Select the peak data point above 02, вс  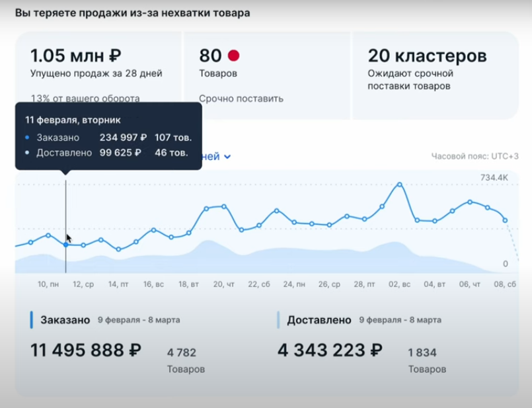398,186
